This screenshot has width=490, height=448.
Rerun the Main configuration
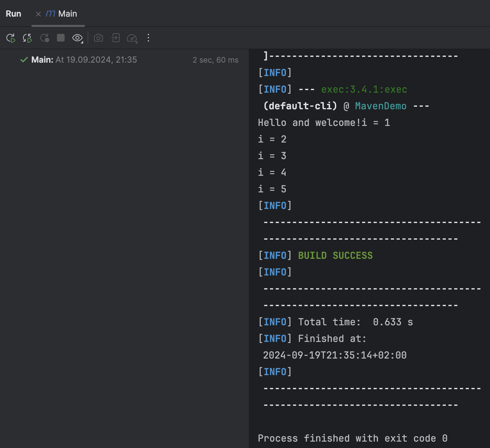[x=11, y=38]
